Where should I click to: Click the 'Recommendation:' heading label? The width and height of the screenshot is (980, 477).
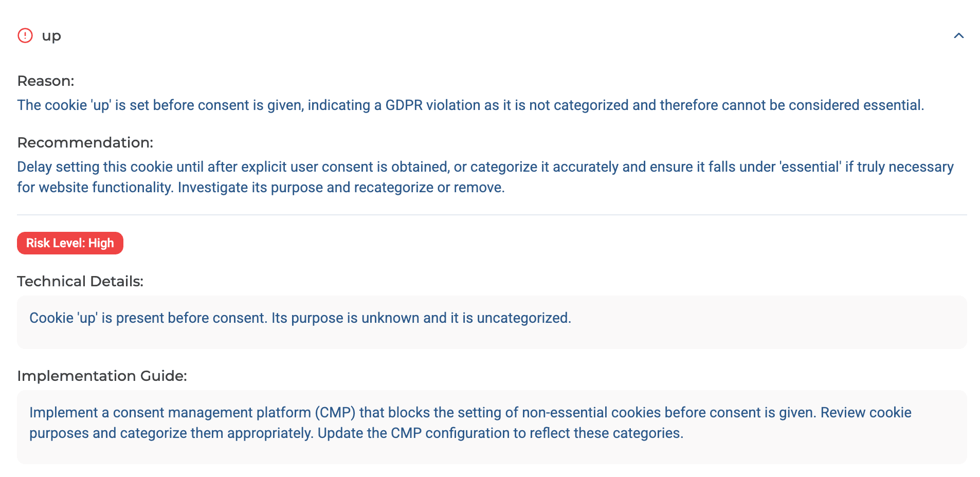pyautogui.click(x=85, y=142)
